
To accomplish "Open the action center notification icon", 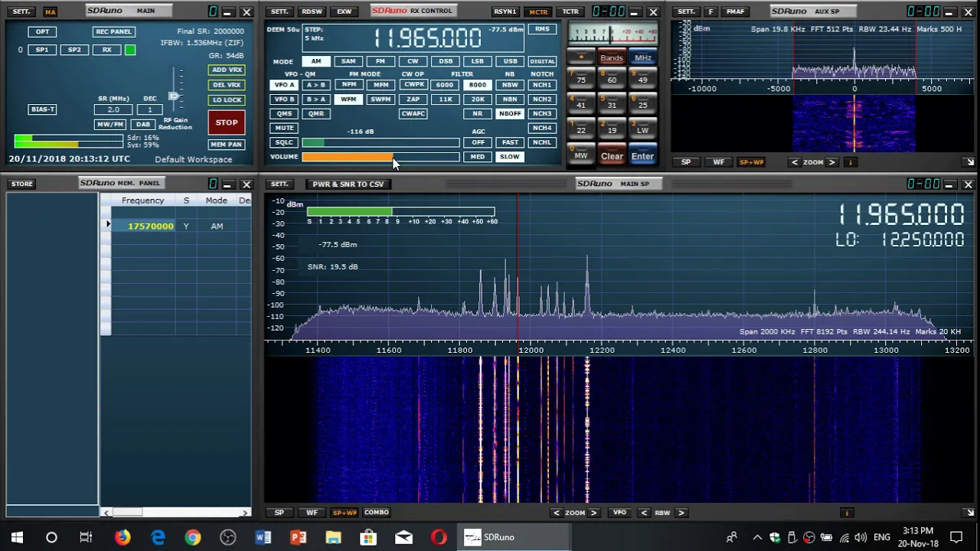I will [956, 537].
